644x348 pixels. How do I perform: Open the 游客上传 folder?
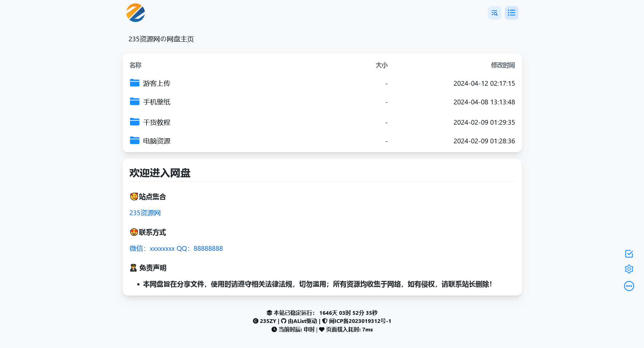coord(157,83)
